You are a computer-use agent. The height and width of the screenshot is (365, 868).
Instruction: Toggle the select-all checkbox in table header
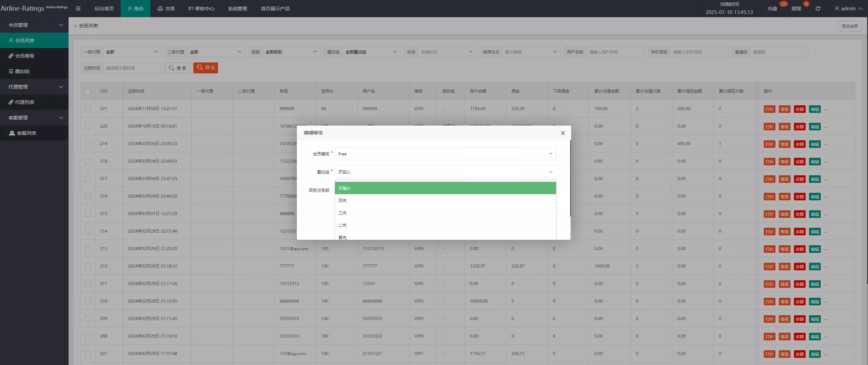click(88, 91)
